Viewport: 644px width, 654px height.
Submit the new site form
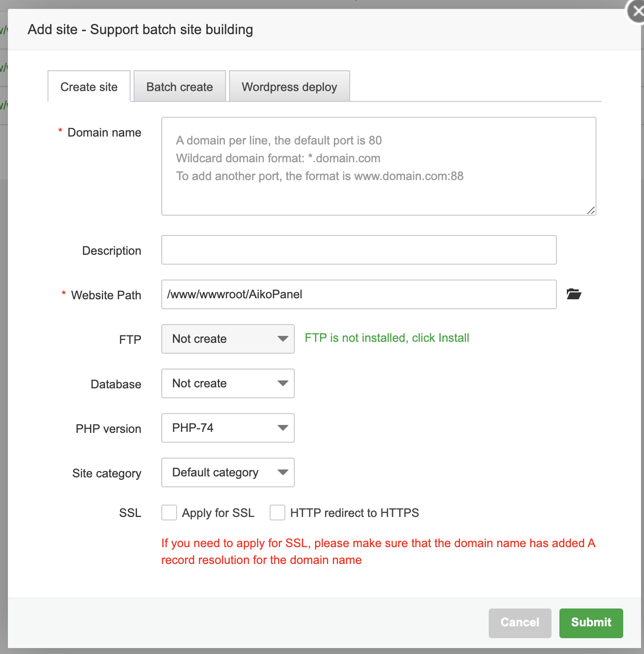tap(591, 623)
